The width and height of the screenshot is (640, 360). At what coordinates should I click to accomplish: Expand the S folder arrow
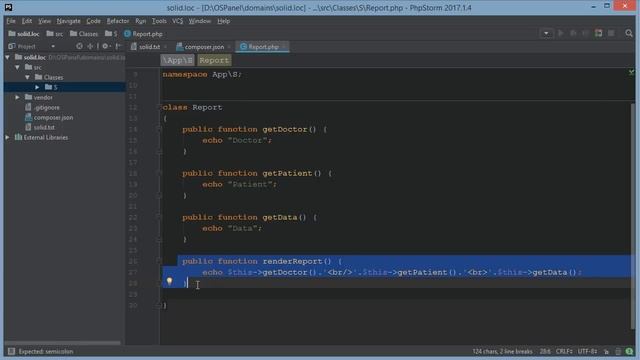click(37, 87)
